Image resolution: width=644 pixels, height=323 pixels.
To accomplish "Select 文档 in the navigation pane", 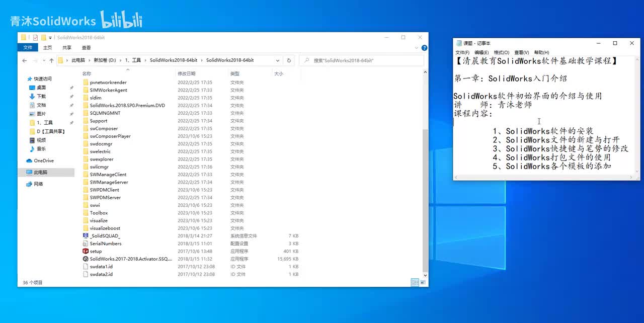I will [41, 105].
